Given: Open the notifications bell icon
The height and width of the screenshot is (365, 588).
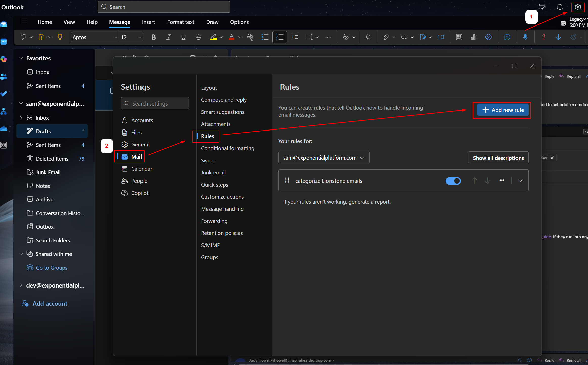Looking at the screenshot, I should 560,7.
